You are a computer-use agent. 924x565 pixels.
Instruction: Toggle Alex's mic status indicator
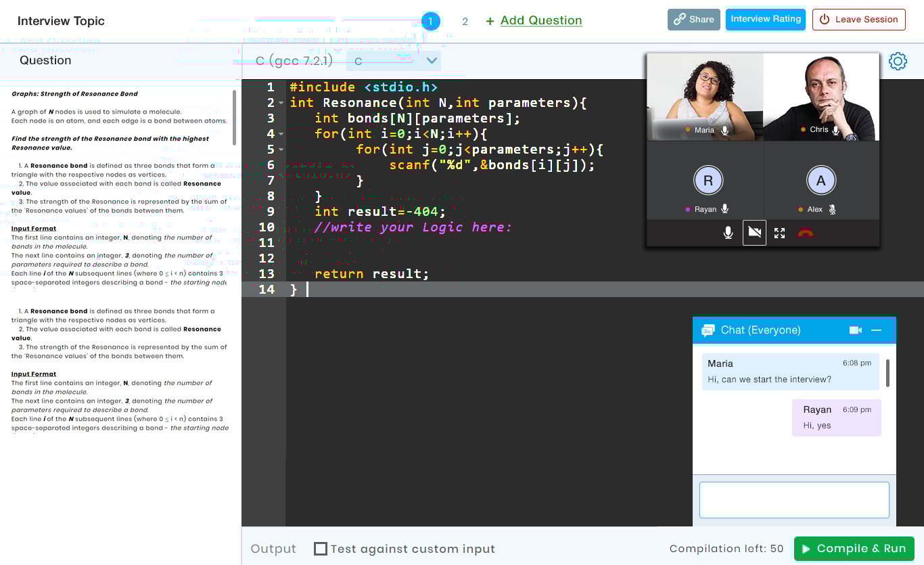click(x=833, y=209)
